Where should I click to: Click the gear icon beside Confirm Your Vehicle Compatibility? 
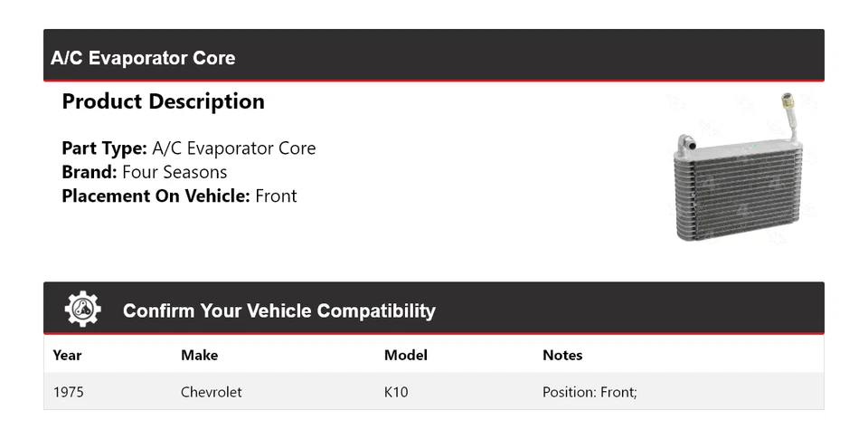pyautogui.click(x=82, y=310)
